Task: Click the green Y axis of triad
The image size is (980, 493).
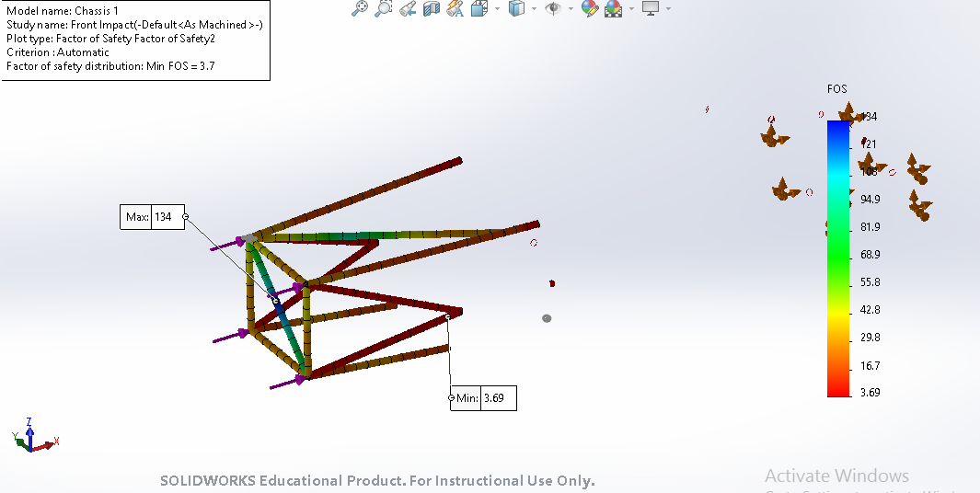Action: 21,442
